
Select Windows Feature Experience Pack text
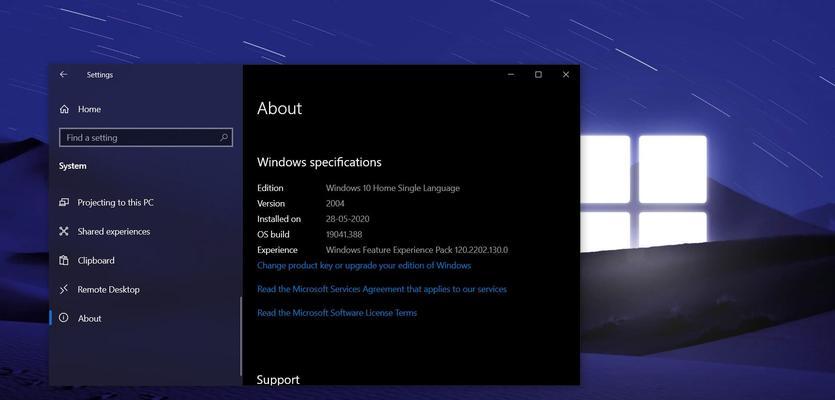click(417, 250)
